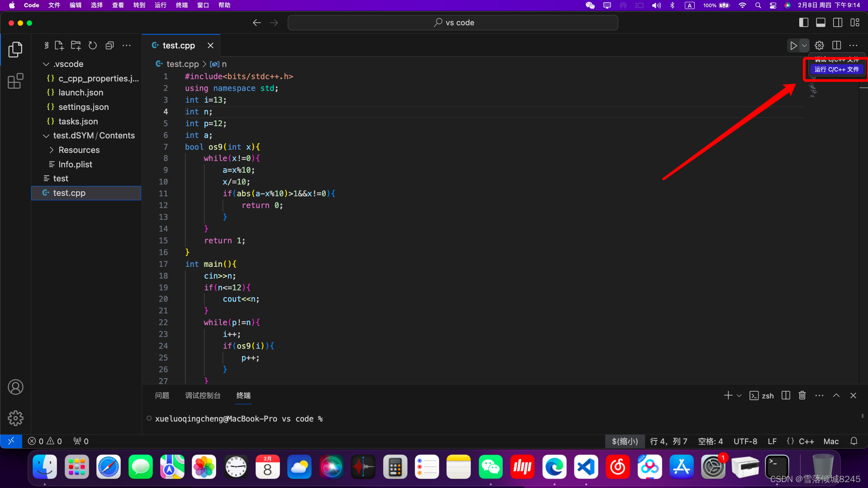Open WeChat from the Dock
This screenshot has height=488, width=868.
click(490, 467)
